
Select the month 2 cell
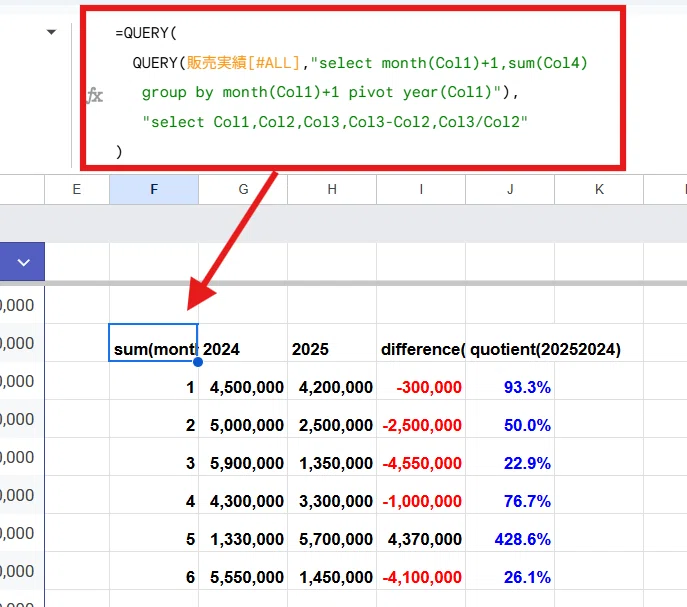(154, 419)
